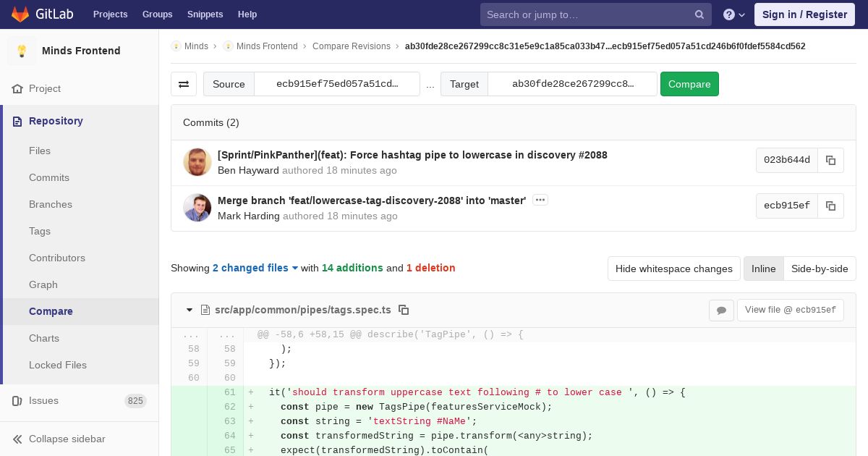Open Commits in Repository sidebar

coord(49,177)
